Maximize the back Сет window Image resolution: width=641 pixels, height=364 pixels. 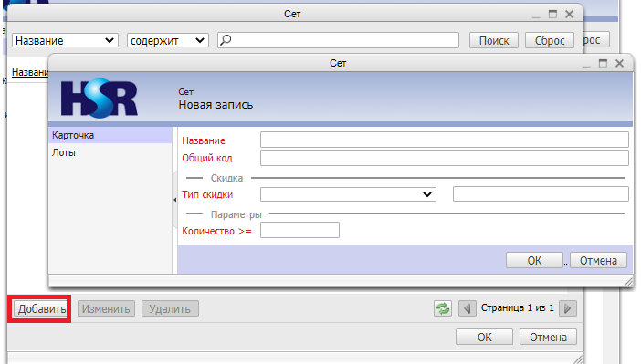[x=552, y=15]
